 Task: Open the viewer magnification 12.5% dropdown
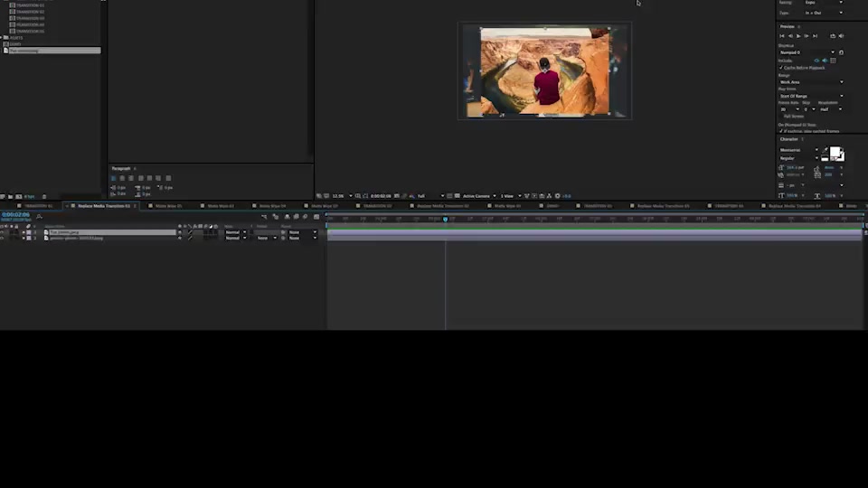[342, 196]
